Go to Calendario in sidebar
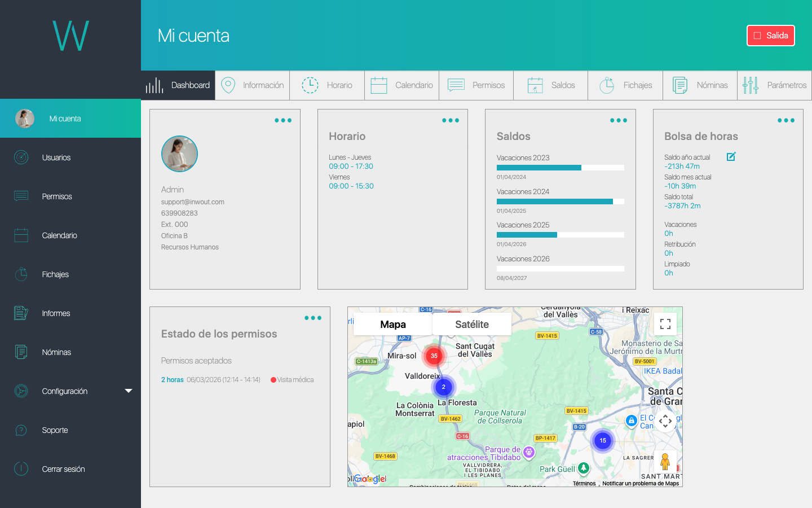812x508 pixels. [70, 235]
